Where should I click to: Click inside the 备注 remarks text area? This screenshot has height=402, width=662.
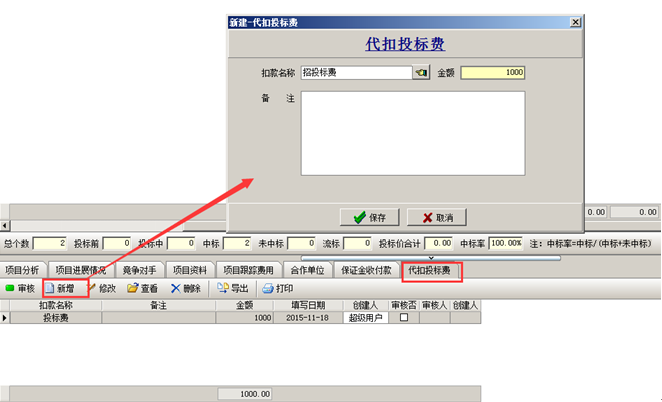click(413, 140)
